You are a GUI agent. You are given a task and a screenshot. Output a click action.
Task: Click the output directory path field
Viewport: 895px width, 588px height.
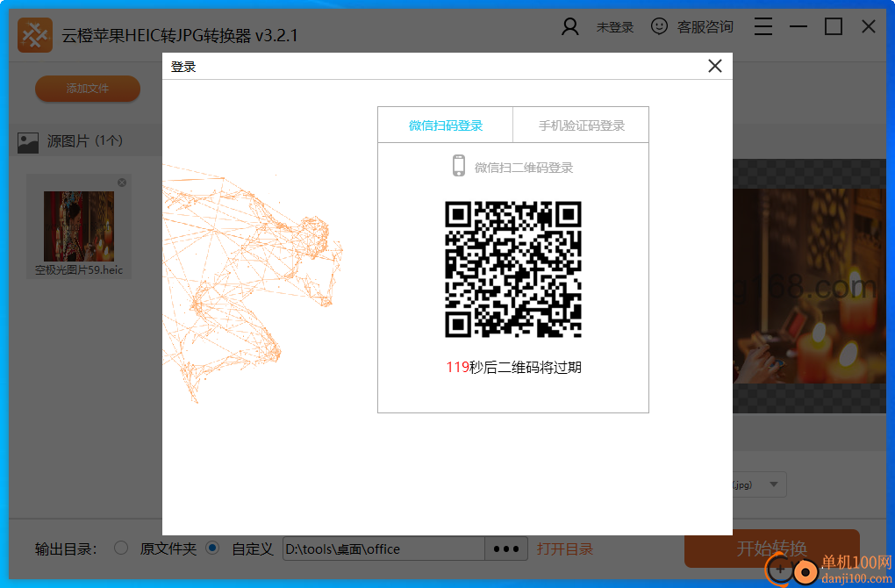tap(383, 549)
